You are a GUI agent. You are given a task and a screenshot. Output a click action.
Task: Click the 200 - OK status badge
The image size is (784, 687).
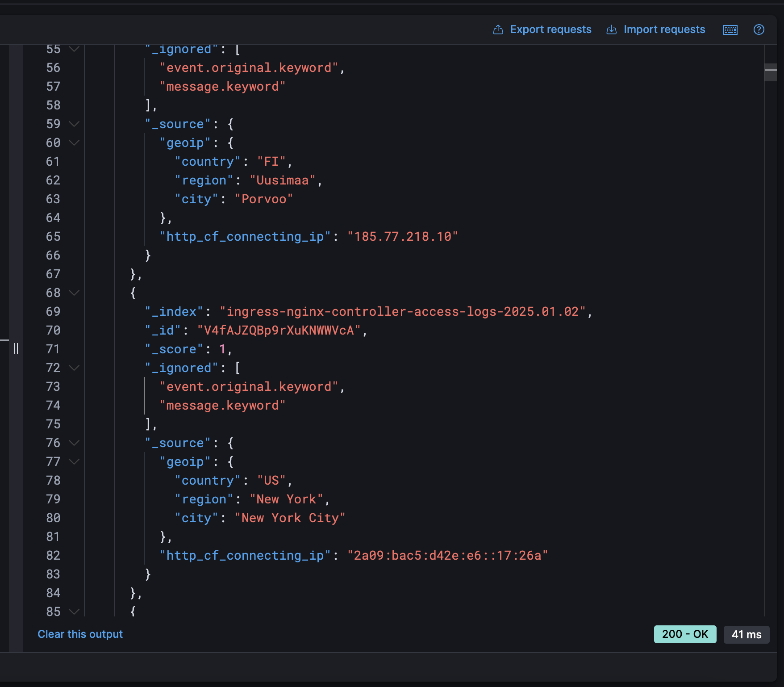pyautogui.click(x=684, y=634)
